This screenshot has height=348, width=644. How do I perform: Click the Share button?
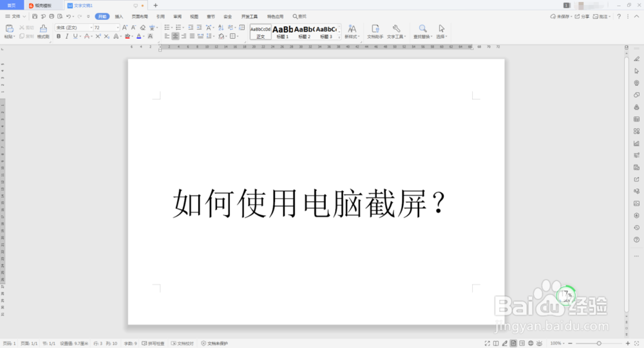click(582, 17)
